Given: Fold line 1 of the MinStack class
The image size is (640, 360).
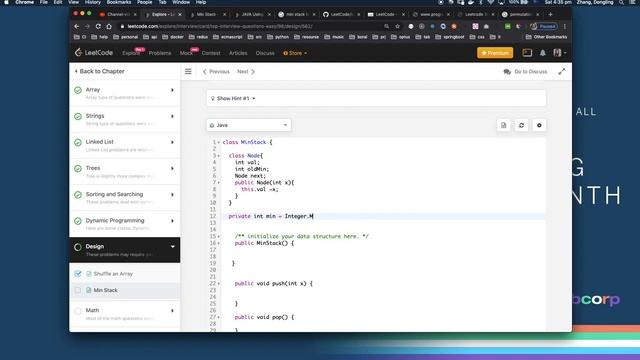Looking at the screenshot, I should click(218, 142).
